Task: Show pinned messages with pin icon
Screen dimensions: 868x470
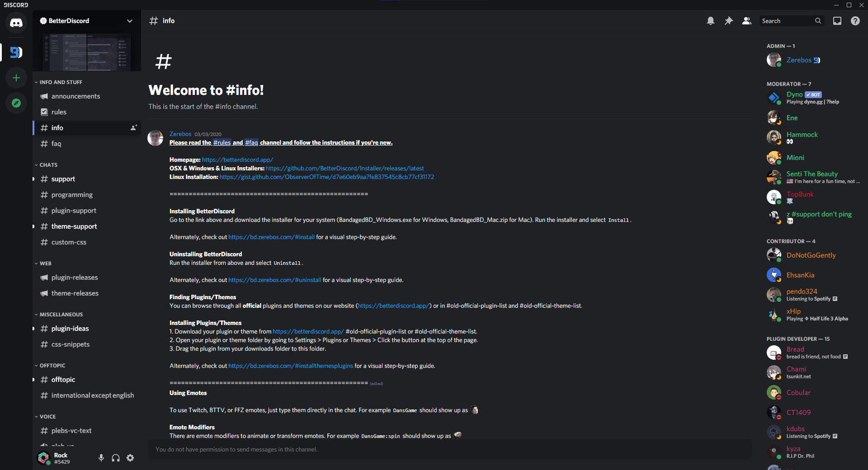Action: point(729,21)
